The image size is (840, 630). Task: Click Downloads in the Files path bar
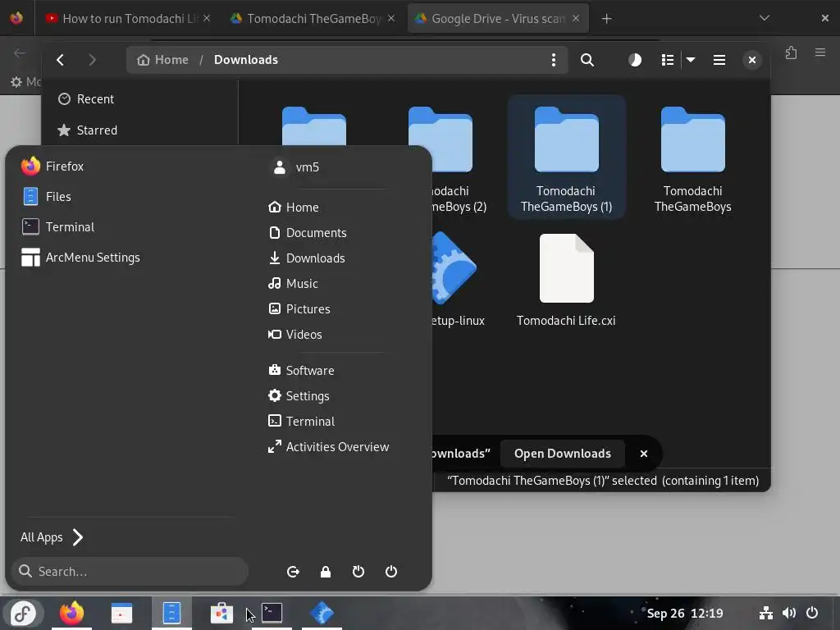(246, 60)
